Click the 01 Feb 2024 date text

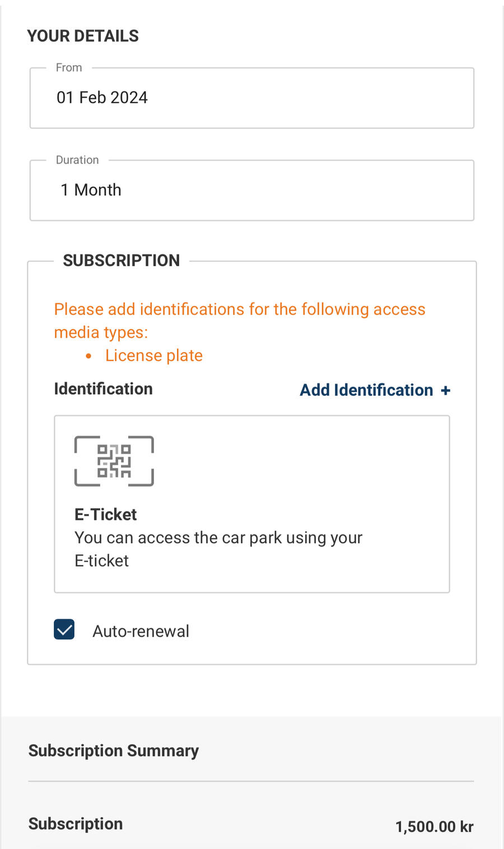tap(102, 98)
